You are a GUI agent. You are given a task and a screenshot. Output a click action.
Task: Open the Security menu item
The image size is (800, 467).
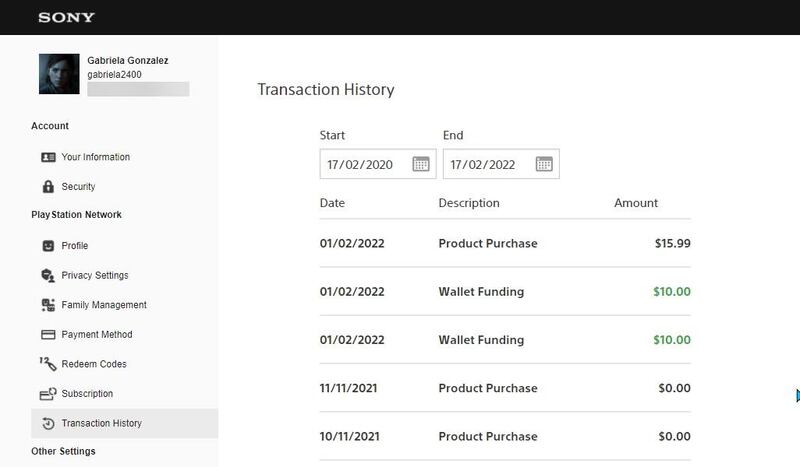[78, 187]
